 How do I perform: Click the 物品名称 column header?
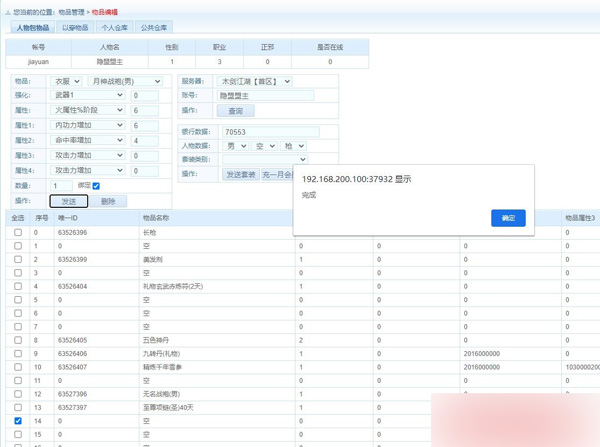[156, 218]
